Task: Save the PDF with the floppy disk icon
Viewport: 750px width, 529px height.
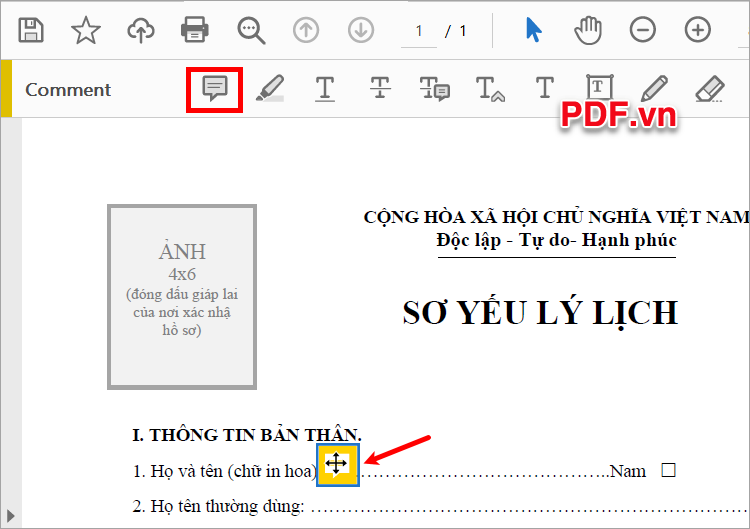Action: click(31, 30)
